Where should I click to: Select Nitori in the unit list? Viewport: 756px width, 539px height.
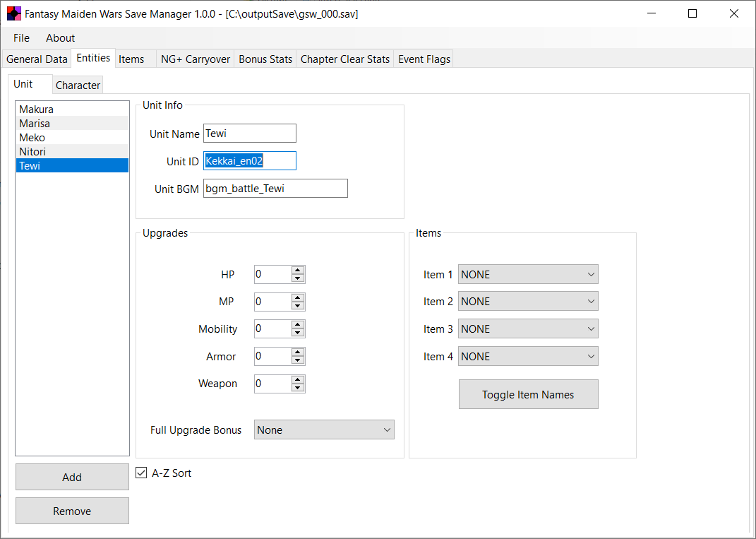point(72,151)
